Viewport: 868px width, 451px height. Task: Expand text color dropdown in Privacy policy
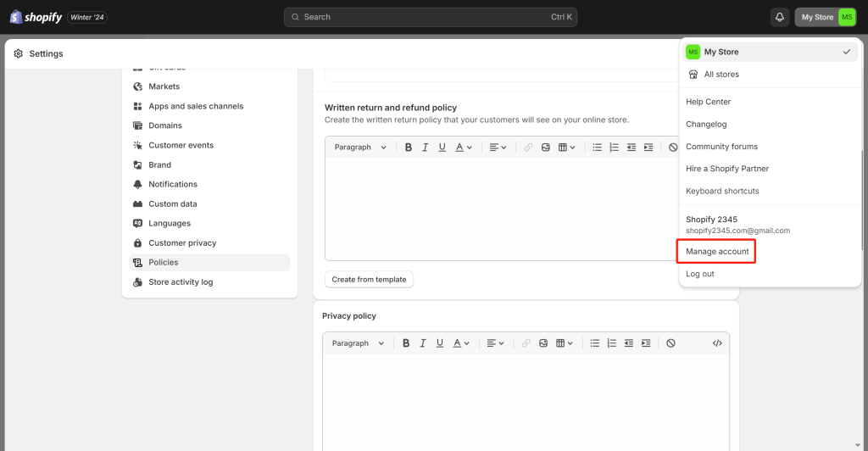(x=461, y=343)
